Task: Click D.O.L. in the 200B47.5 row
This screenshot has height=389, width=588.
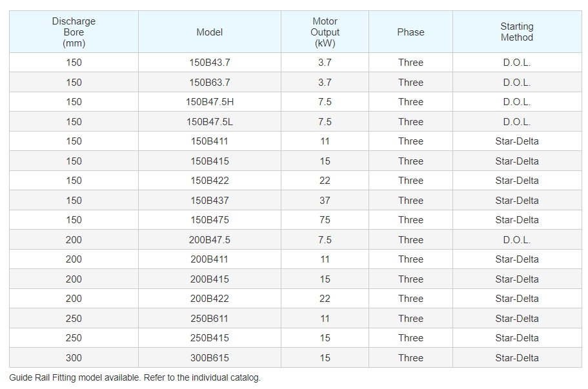Action: [517, 239]
